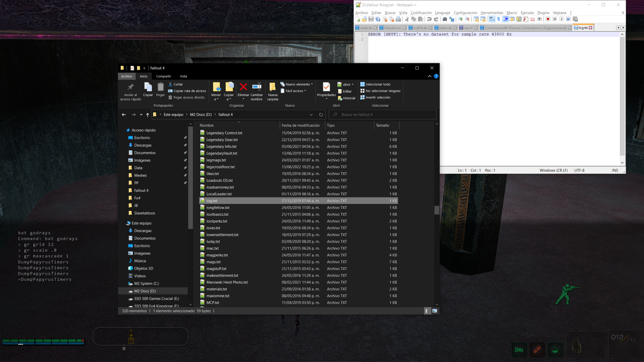
Task: Click New file icon in Notepad++ toolbar
Action: click(358, 19)
